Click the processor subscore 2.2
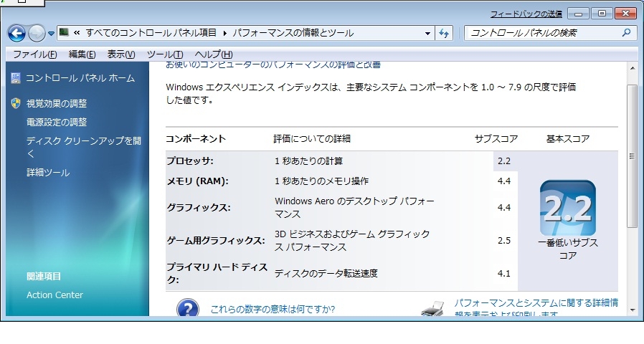Screen dimensions: 644x344 (504, 161)
